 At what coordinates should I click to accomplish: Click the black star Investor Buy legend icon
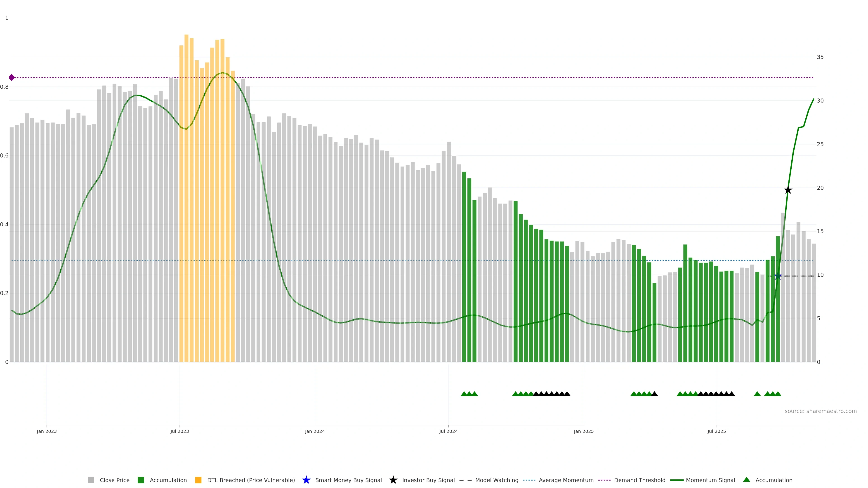tap(393, 480)
